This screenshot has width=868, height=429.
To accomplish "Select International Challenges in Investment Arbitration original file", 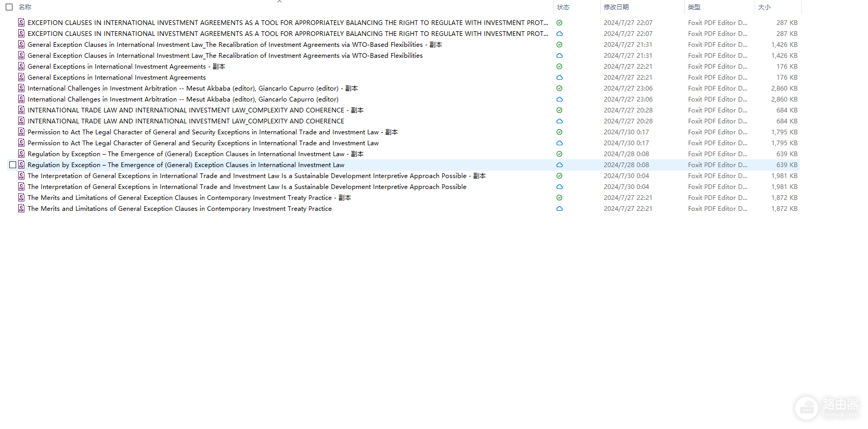I will (x=183, y=99).
